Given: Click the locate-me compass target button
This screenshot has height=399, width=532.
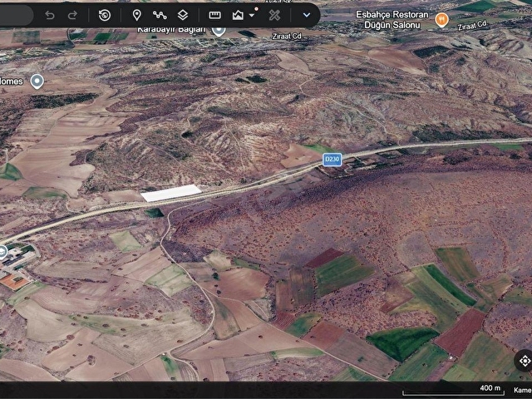Looking at the screenshot, I should click(525, 360).
